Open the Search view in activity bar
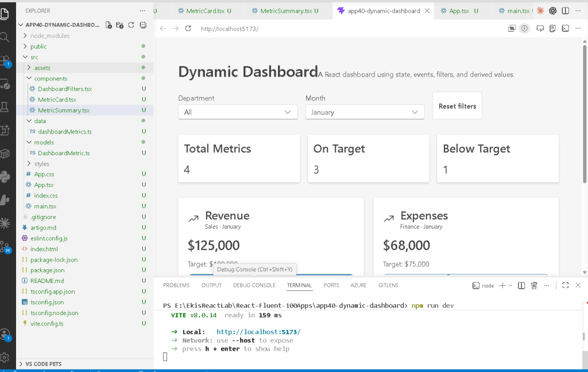 click(x=5, y=37)
